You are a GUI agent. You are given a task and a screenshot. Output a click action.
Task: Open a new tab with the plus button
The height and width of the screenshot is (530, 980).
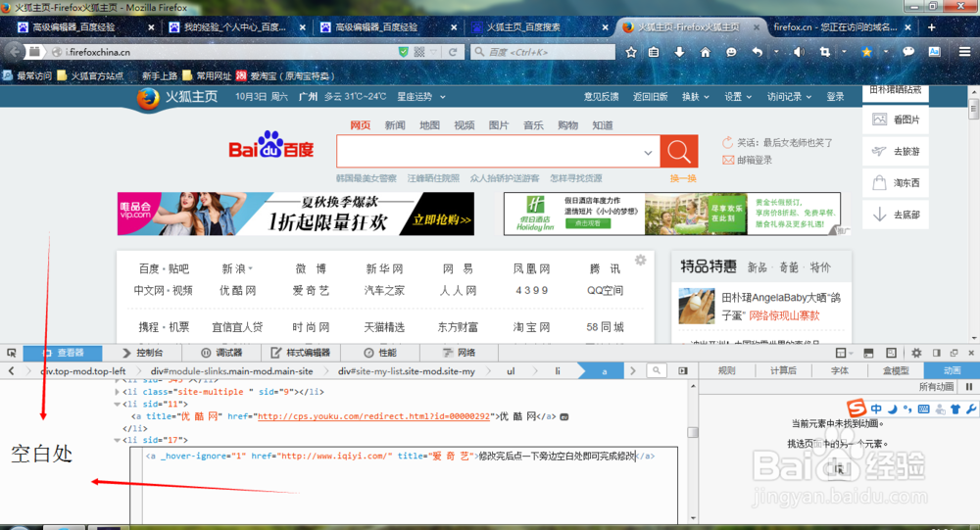(931, 26)
